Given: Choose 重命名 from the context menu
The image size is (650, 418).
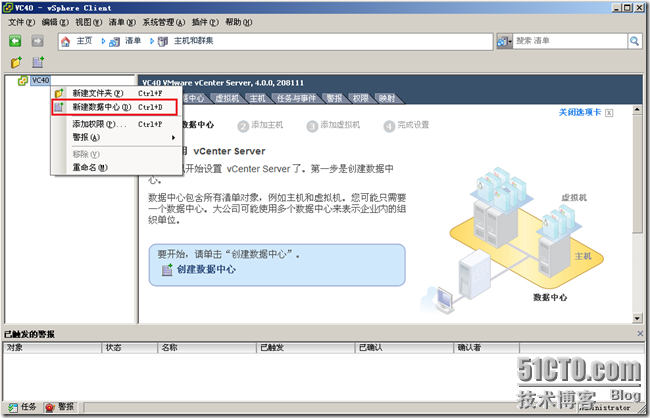Looking at the screenshot, I should click(116, 168).
